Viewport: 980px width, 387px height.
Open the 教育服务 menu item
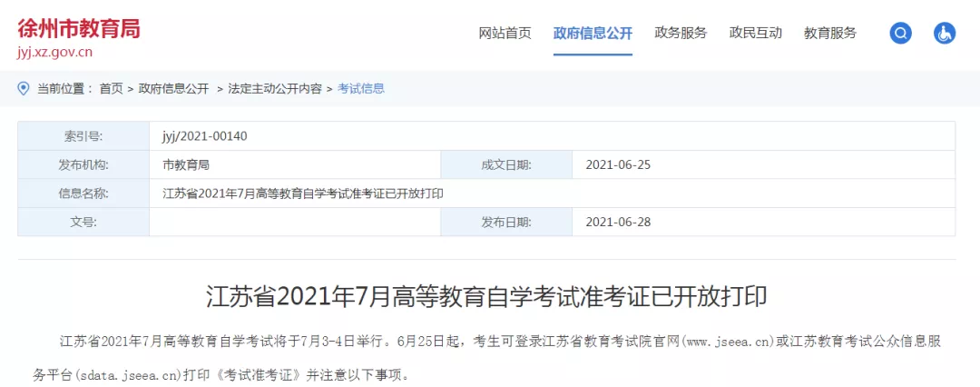click(830, 34)
